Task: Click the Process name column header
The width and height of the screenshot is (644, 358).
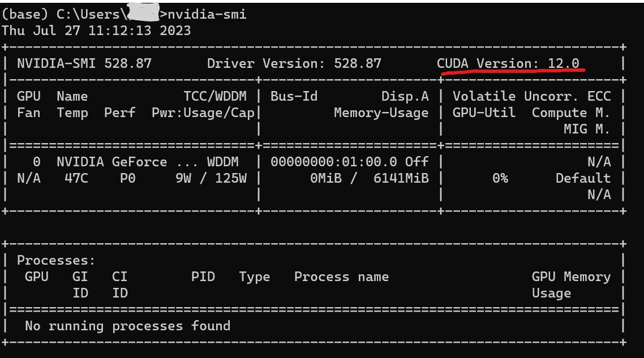Action: click(341, 277)
